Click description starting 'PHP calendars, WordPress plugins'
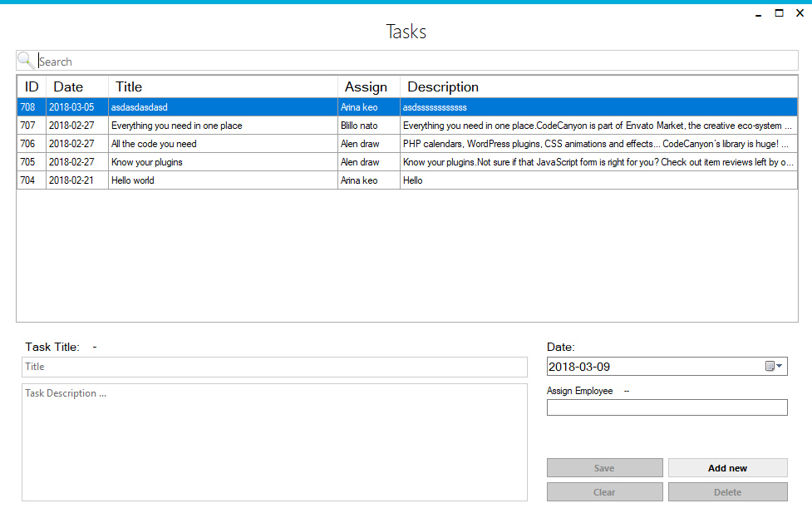Screen dimensions: 812x518 tap(598, 144)
